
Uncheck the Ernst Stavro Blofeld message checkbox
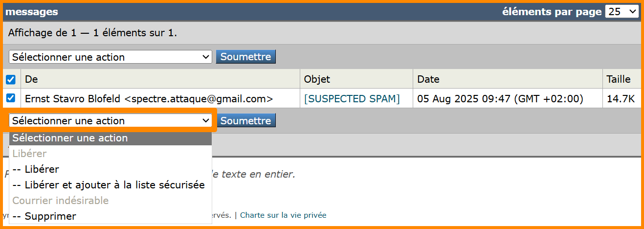click(x=11, y=98)
